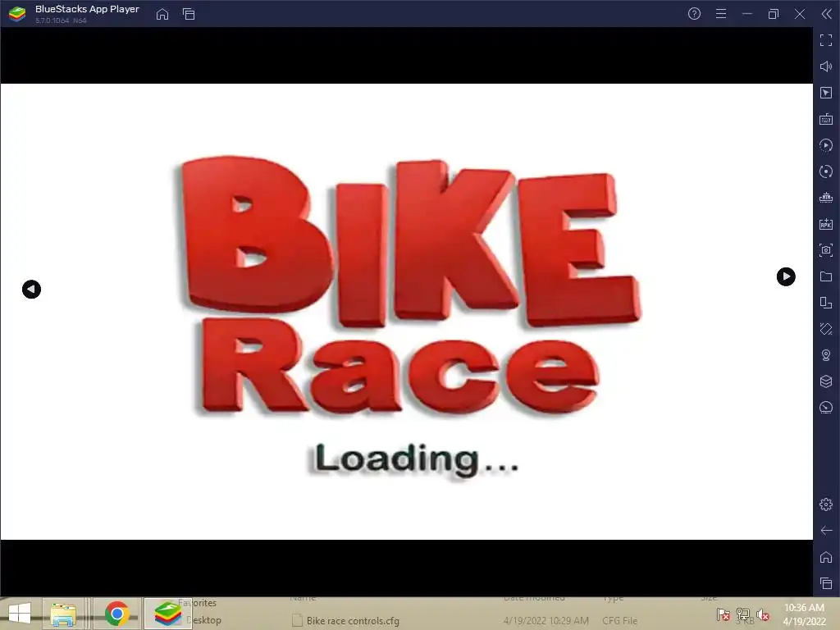
Task: Click the muted speaker tray icon
Action: coord(762,614)
